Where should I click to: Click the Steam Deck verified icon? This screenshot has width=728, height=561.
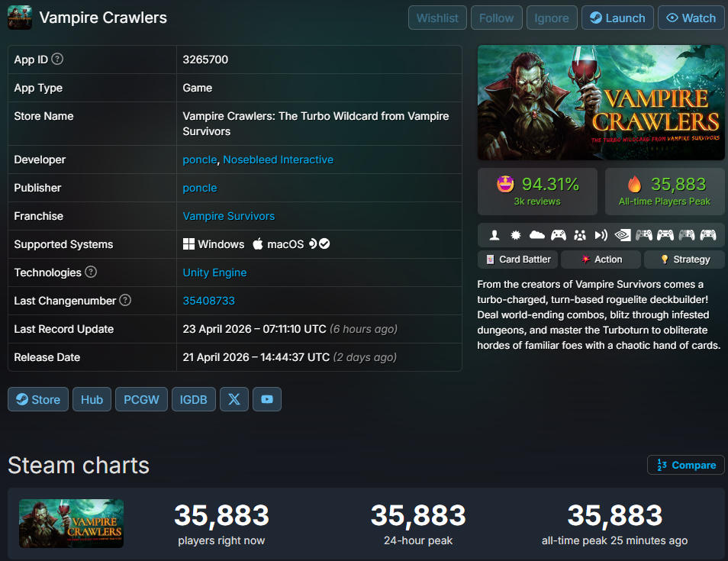point(320,243)
